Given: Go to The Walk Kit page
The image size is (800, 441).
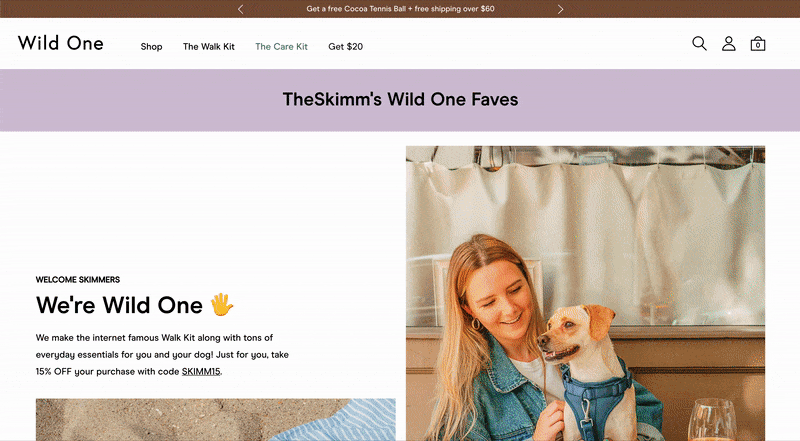Looking at the screenshot, I should tap(209, 46).
